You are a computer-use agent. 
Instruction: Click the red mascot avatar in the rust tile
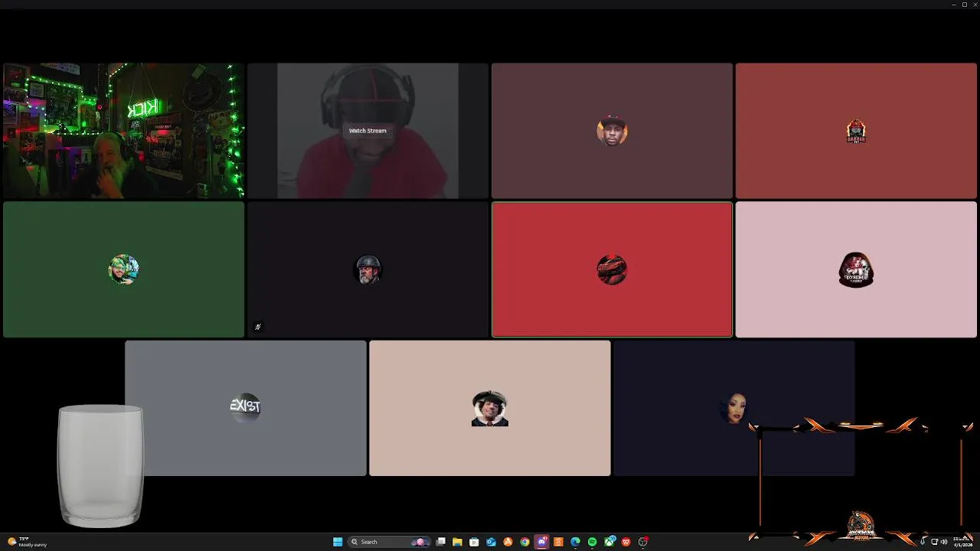(x=856, y=132)
